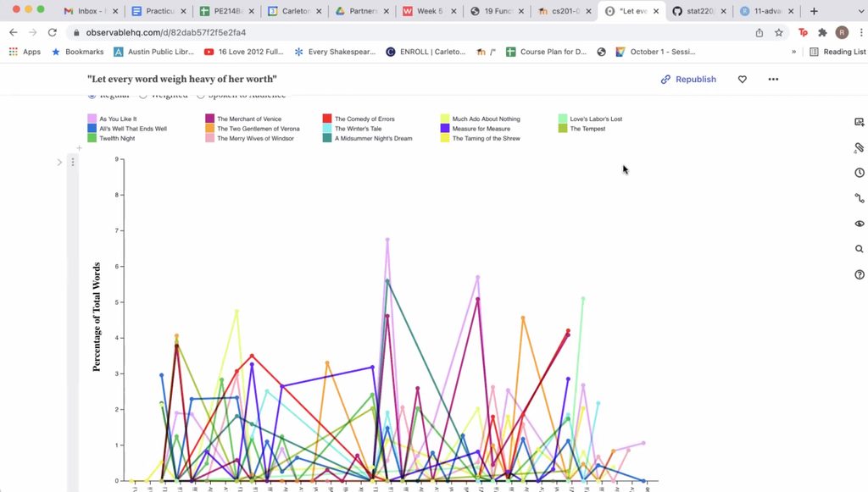This screenshot has height=492, width=868.
Task: Like the notebook with the heart icon
Action: 743,79
